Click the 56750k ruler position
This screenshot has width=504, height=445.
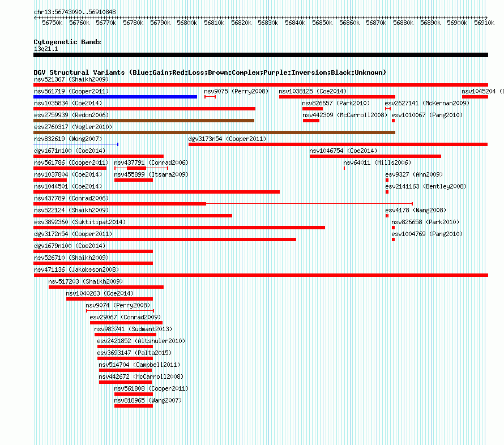(52, 23)
